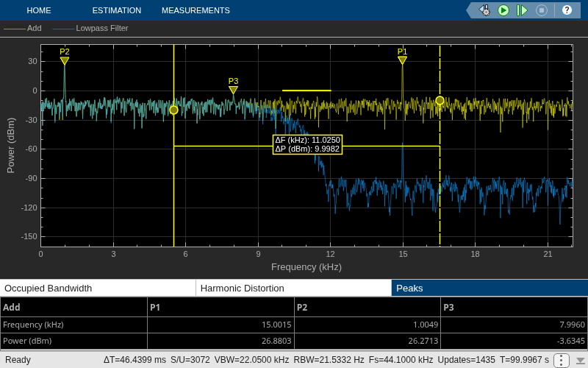The image size is (588, 368).
Task: Click the S/U=3072 status entry
Action: [x=190, y=360]
